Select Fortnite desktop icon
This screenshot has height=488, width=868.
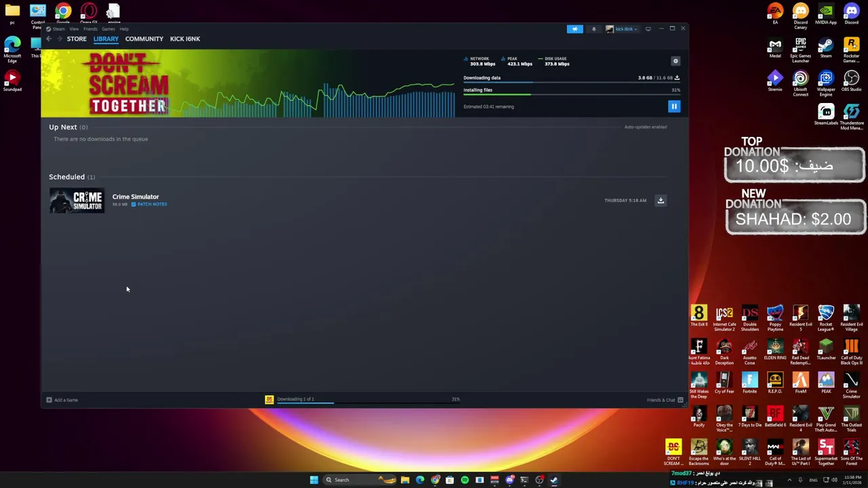749,383
